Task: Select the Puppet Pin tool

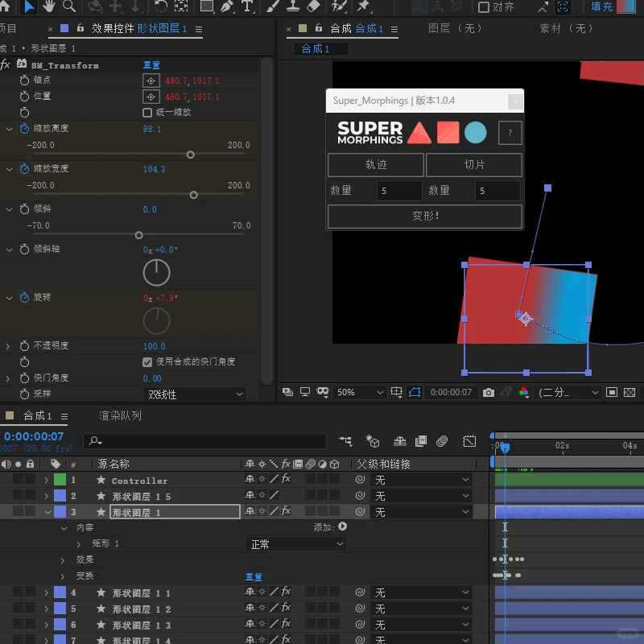Action: pyautogui.click(x=363, y=6)
